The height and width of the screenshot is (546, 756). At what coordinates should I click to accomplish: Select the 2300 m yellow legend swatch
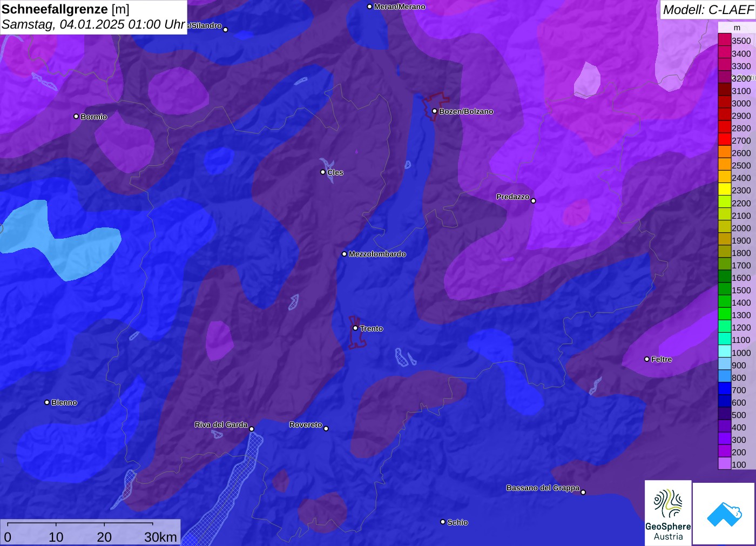[x=724, y=190]
